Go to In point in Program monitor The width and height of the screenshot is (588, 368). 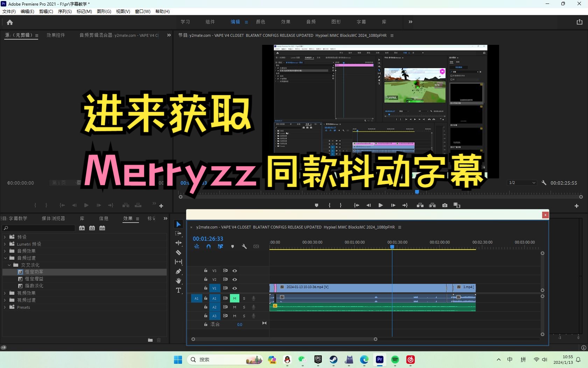click(x=356, y=205)
